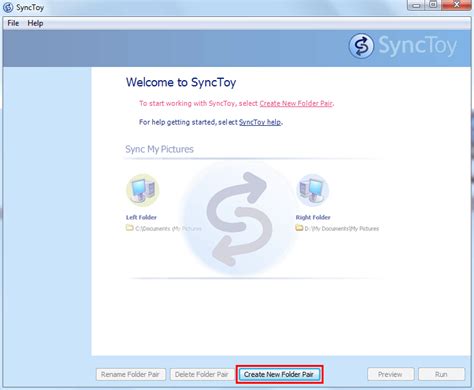The width and height of the screenshot is (474, 390).
Task: Close the SyncToy window
Action: pyautogui.click(x=456, y=5)
